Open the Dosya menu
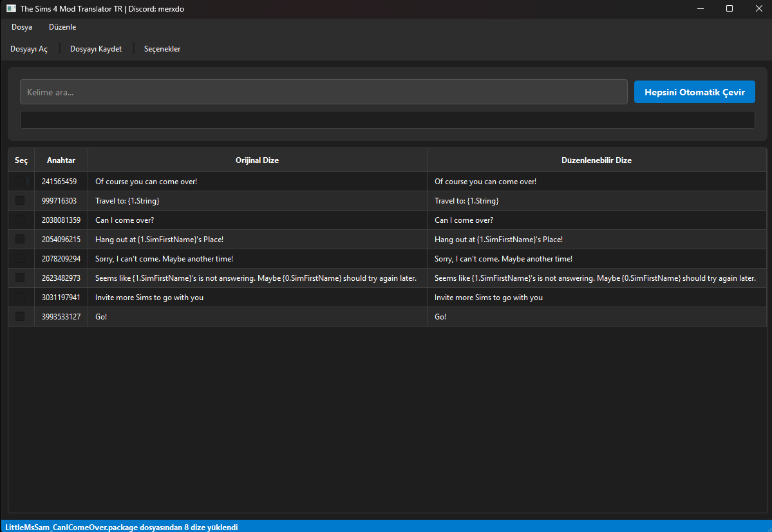Viewport: 772px width, 532px height. 22,27
